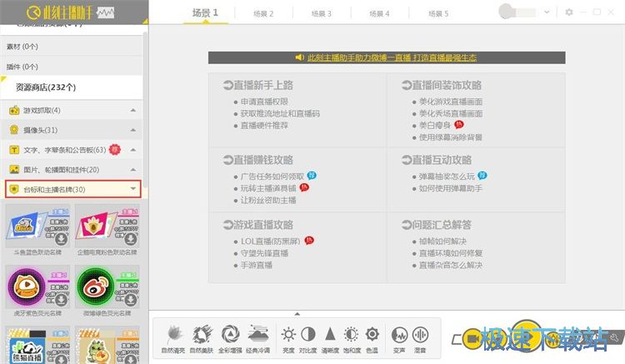
Task: Switch to the 场景 2 tab
Action: pos(263,13)
